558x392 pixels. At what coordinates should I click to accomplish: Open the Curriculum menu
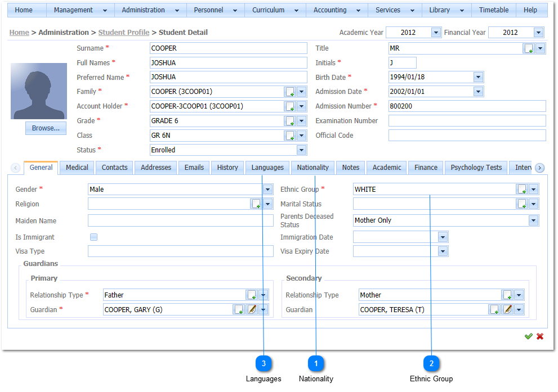(275, 10)
